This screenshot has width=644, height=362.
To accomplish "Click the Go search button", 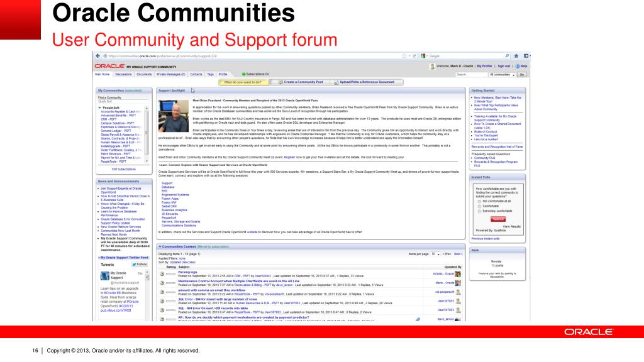I will click(x=522, y=75).
